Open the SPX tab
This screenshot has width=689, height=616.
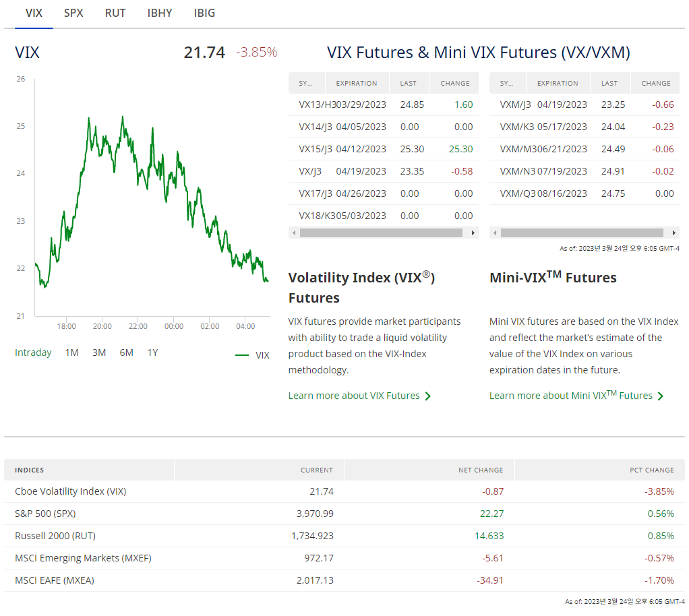click(x=73, y=13)
